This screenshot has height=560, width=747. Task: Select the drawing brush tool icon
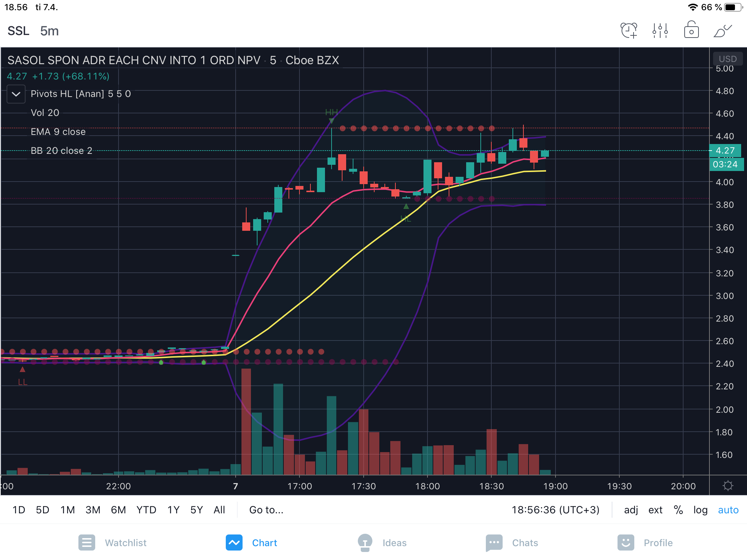[x=723, y=31]
